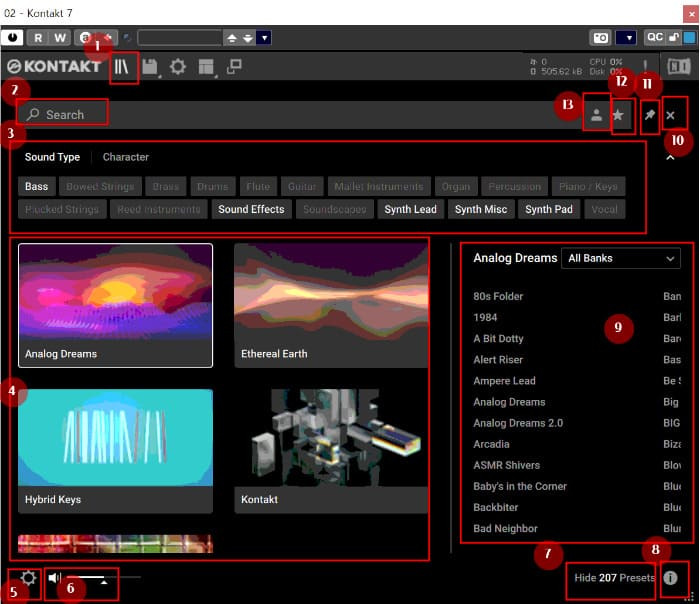The height and width of the screenshot is (604, 700).
Task: Switch to the Character tab
Action: pos(125,157)
